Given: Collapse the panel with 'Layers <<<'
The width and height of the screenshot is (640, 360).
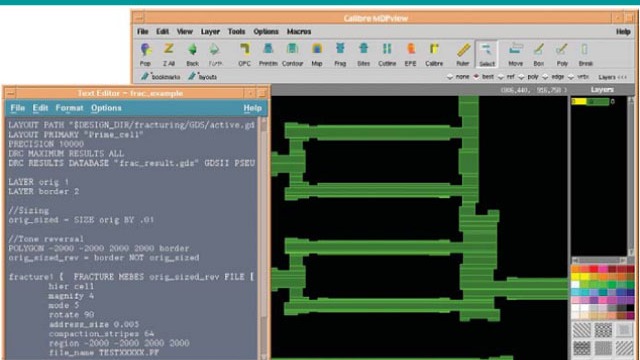Looking at the screenshot, I should (x=613, y=77).
